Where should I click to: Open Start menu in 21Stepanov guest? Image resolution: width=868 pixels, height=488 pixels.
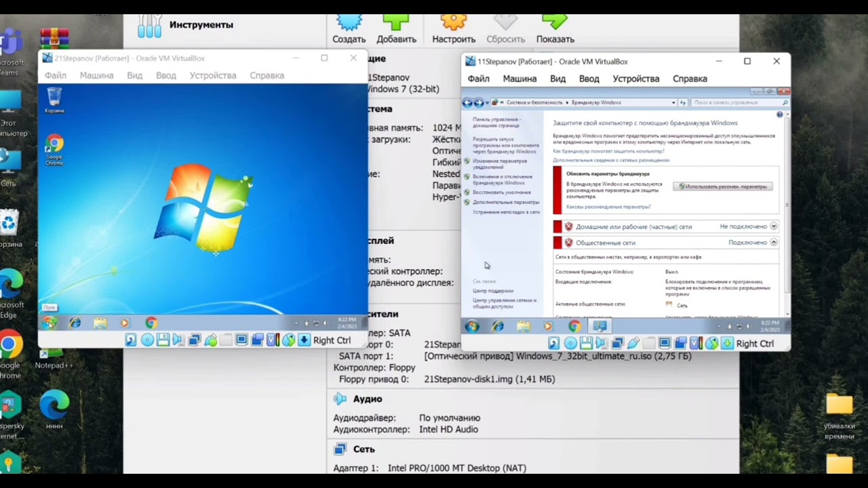[x=50, y=323]
